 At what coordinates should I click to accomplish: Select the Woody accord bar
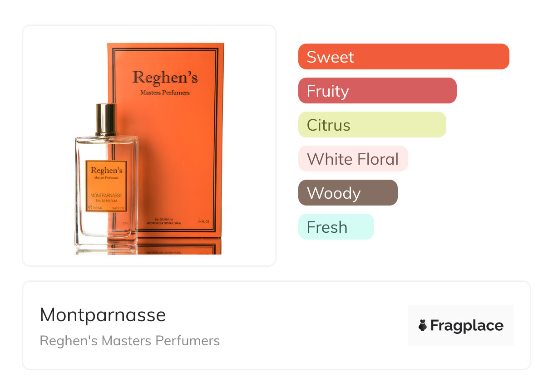click(348, 193)
